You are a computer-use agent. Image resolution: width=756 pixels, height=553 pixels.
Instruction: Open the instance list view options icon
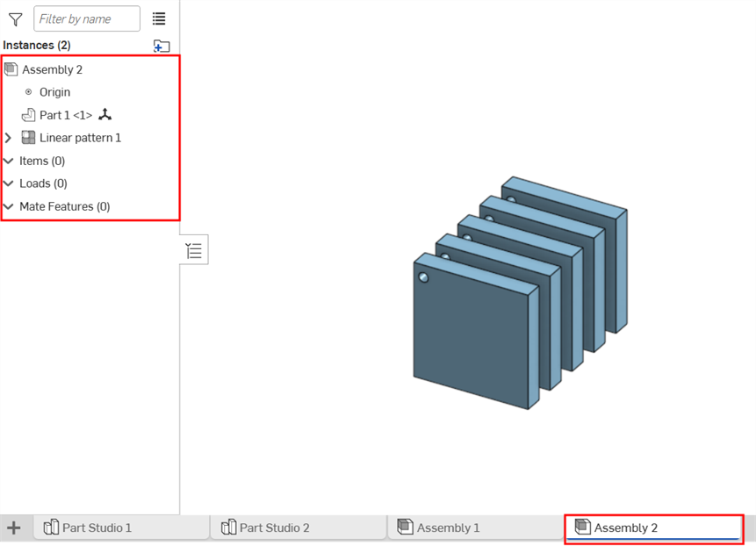159,19
